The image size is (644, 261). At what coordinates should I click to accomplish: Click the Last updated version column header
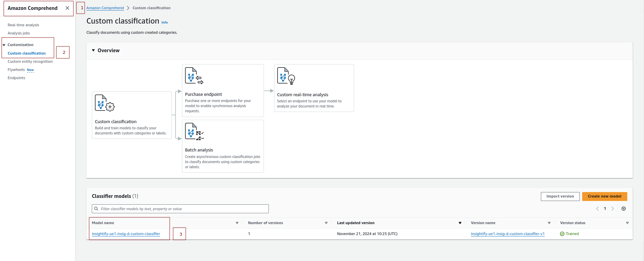click(356, 223)
